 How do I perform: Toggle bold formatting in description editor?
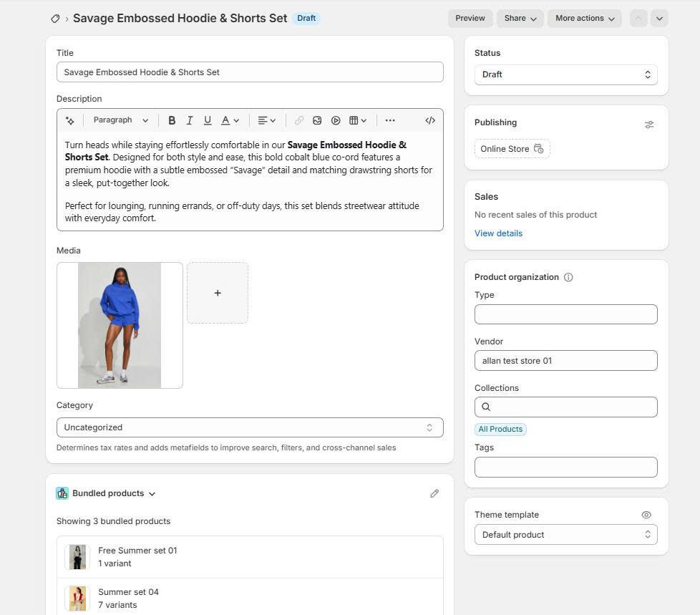172,120
